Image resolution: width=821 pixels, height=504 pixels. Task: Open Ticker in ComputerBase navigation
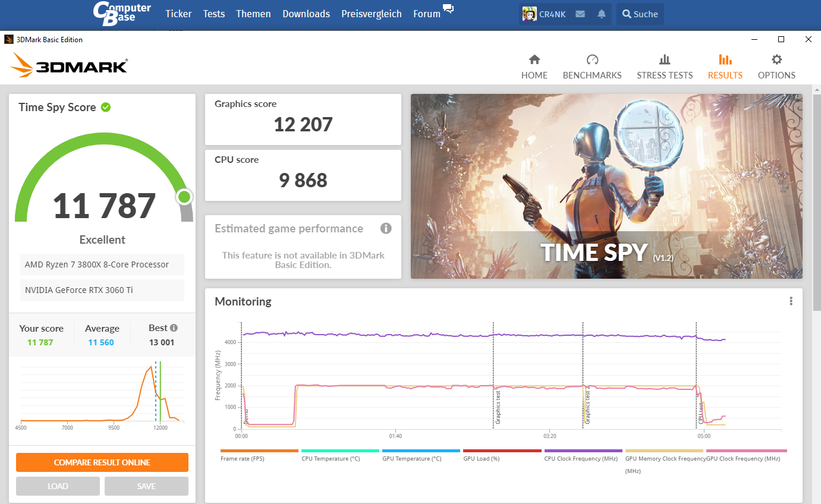coord(178,14)
